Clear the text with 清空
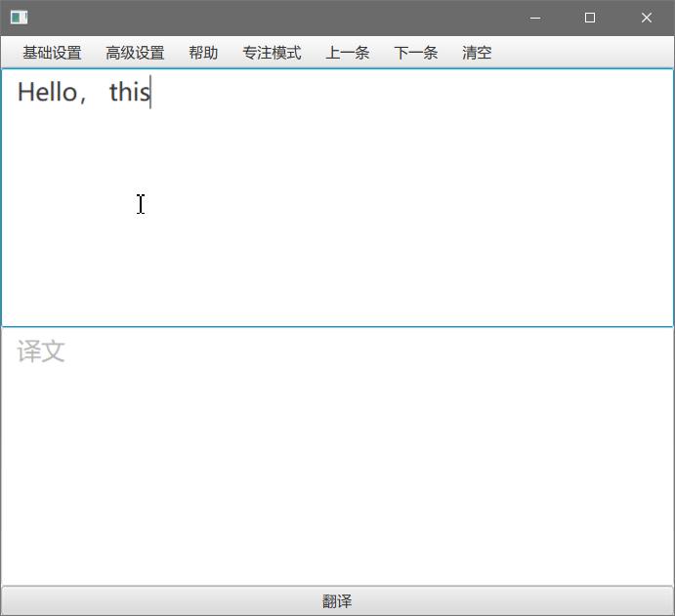Viewport: 675px width, 616px height. click(x=477, y=53)
